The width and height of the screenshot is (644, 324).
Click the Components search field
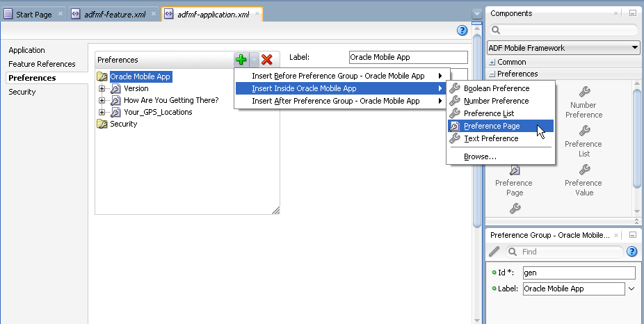[563, 30]
